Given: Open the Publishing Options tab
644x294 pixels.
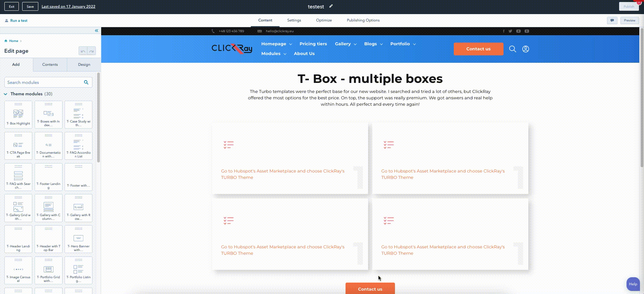Looking at the screenshot, I should click(x=363, y=20).
